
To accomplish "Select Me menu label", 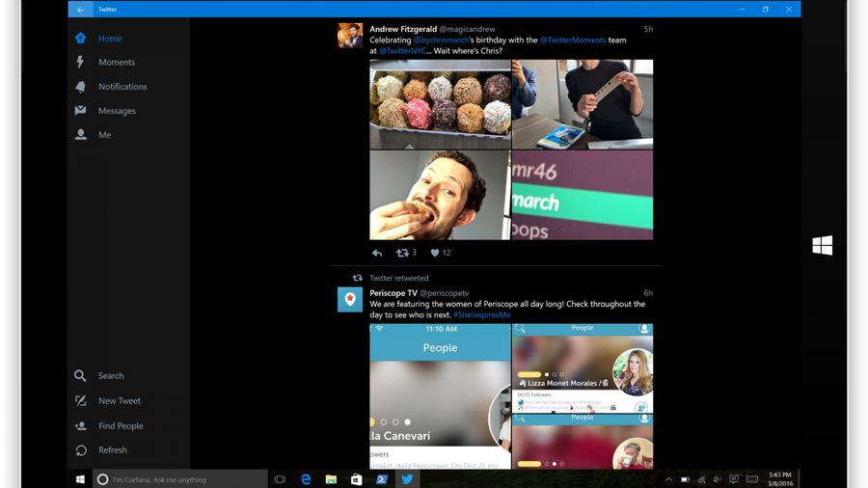I will coord(104,134).
